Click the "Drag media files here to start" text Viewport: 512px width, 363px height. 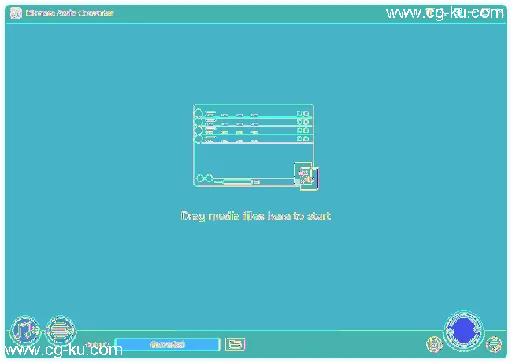pyautogui.click(x=256, y=216)
